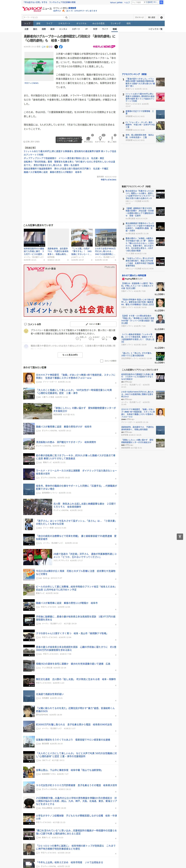Screen dimensions: 186x868
Task: Open the ランキング menu item
Action: [x=115, y=24]
